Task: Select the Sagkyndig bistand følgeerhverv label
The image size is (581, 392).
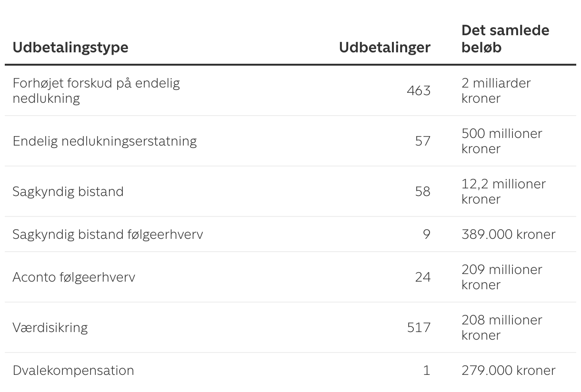Action: (x=108, y=234)
